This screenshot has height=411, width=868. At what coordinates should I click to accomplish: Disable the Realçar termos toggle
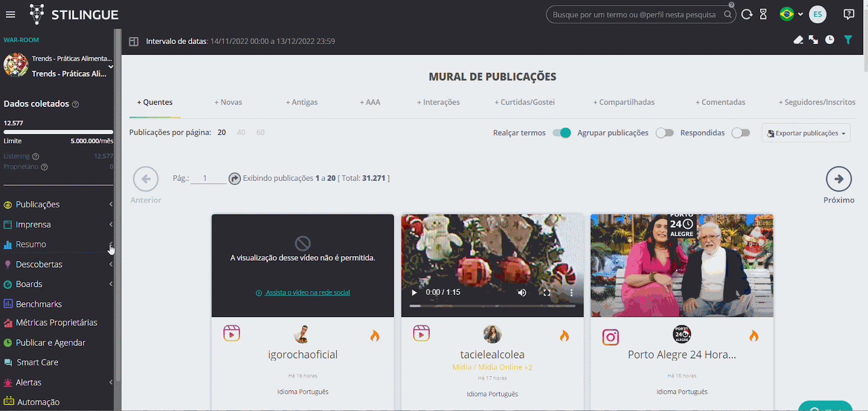pos(561,133)
